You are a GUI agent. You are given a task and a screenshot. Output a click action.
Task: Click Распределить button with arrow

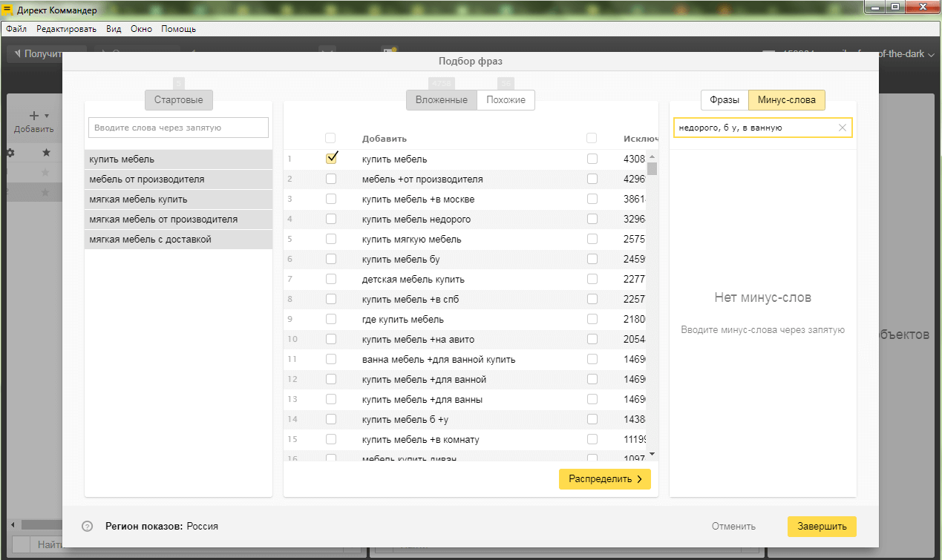point(605,479)
